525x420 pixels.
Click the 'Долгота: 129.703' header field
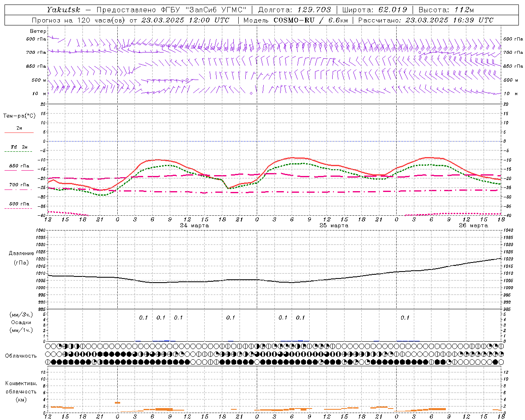(294, 10)
